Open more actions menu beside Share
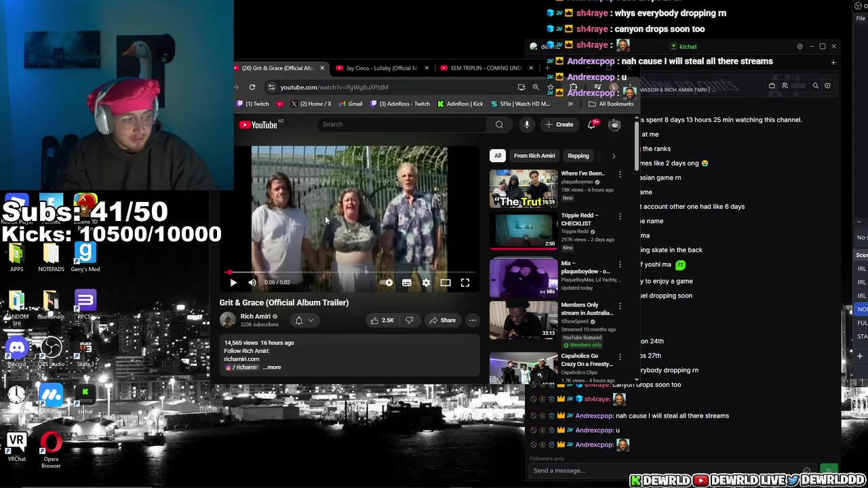868x488 pixels. (x=473, y=320)
